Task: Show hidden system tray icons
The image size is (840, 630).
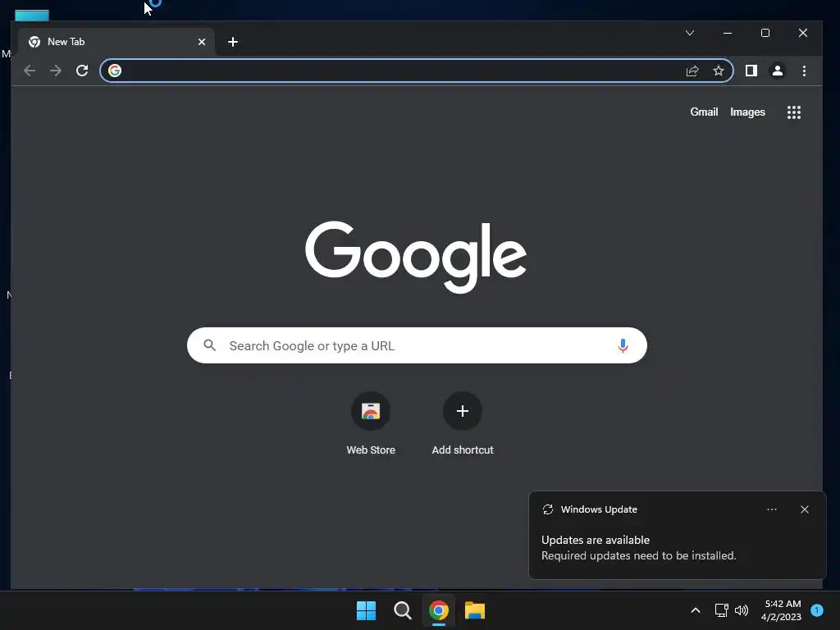Action: click(x=696, y=610)
